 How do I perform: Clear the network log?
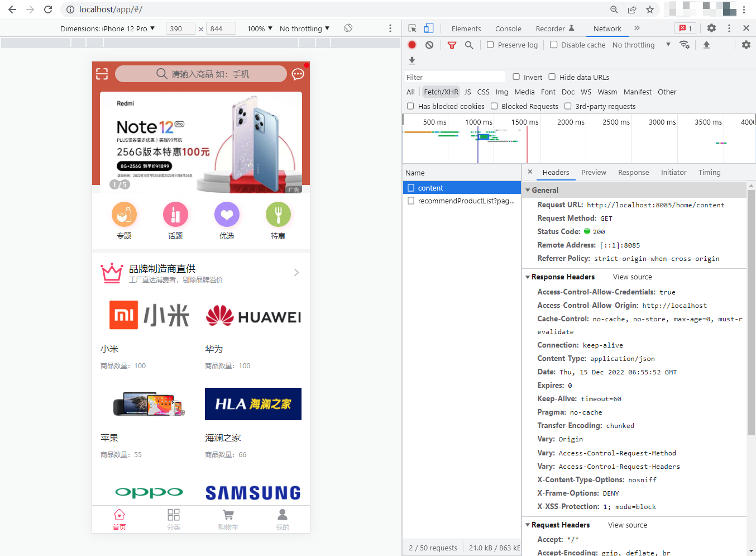[429, 45]
